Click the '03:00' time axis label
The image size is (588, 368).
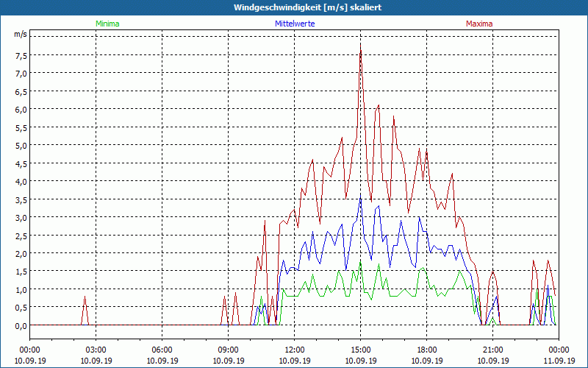click(96, 350)
